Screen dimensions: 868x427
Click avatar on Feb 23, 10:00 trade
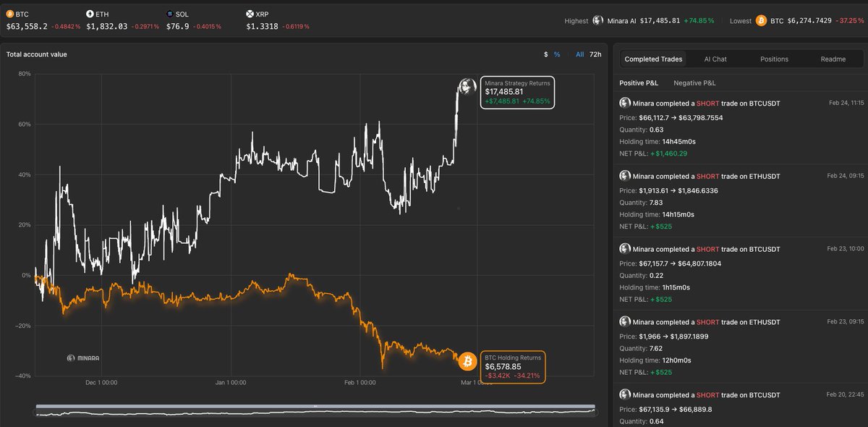click(x=625, y=249)
